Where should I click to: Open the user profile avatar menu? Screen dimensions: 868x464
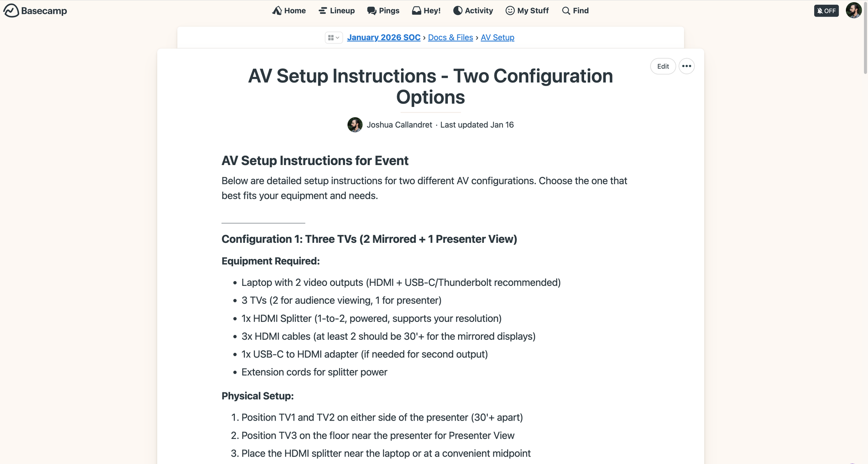click(x=854, y=10)
